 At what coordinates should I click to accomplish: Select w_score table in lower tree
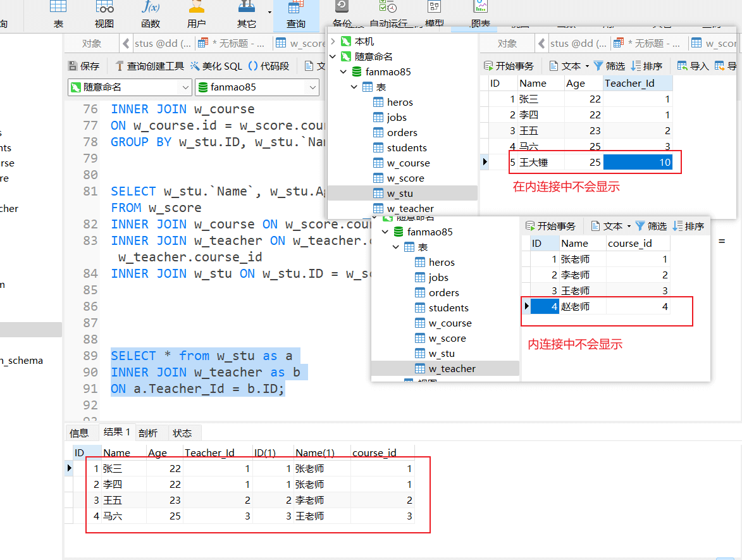pyautogui.click(x=440, y=338)
